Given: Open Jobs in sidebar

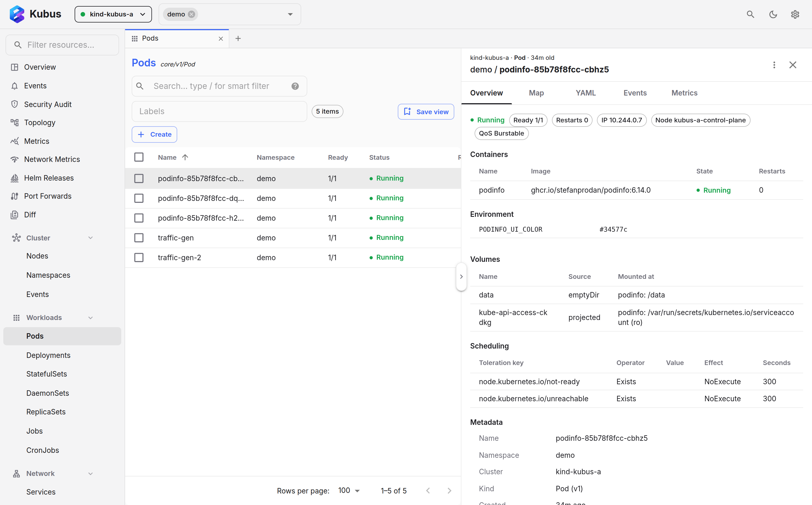Looking at the screenshot, I should pyautogui.click(x=62, y=431).
